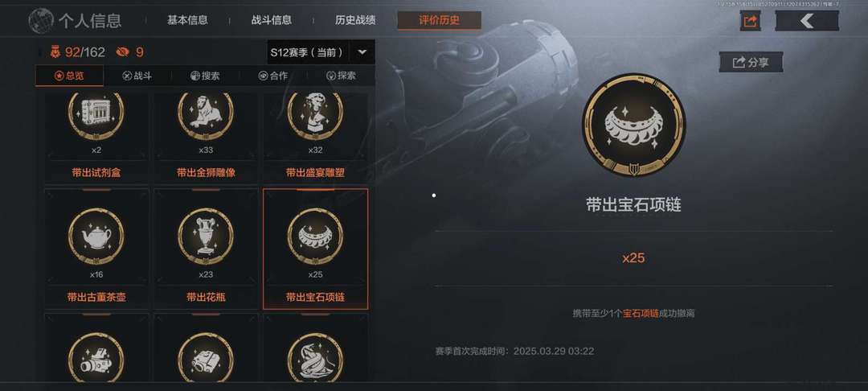Select the antique teapot badge
The width and height of the screenshot is (868, 391).
(x=96, y=249)
